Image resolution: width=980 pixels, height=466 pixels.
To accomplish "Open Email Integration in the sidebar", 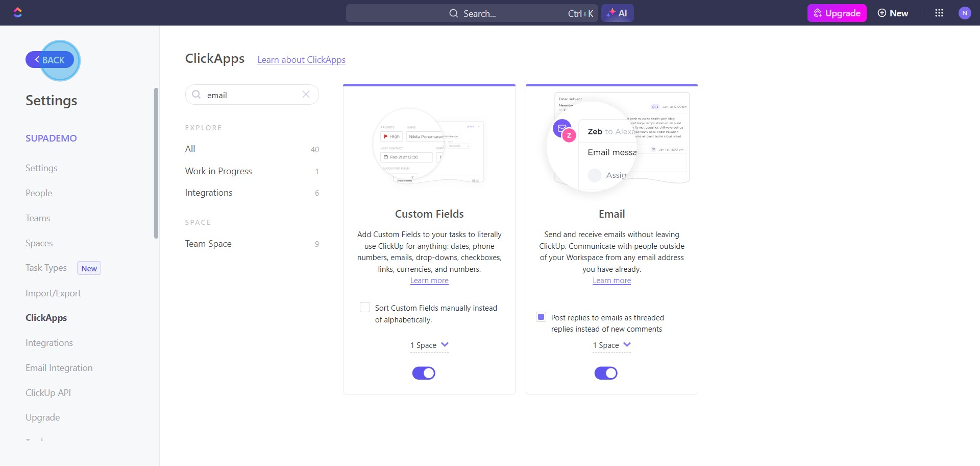I will [59, 368].
